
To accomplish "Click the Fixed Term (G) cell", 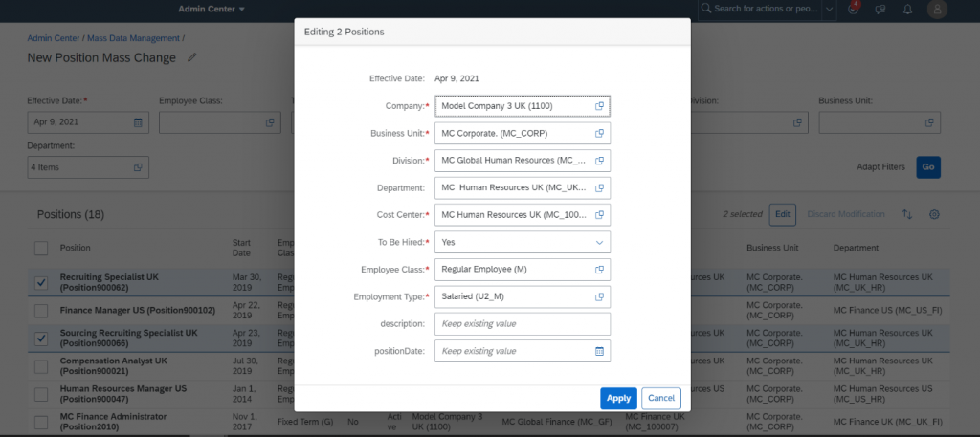I will point(305,422).
